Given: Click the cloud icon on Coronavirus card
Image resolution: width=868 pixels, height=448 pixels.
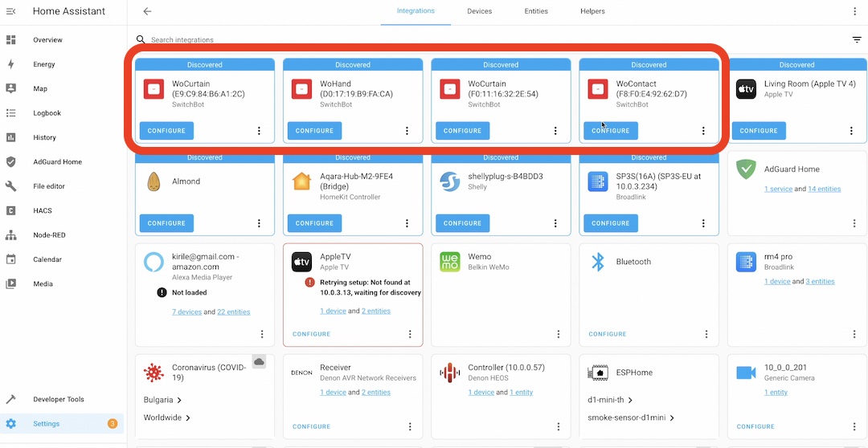Looking at the screenshot, I should click(x=259, y=362).
